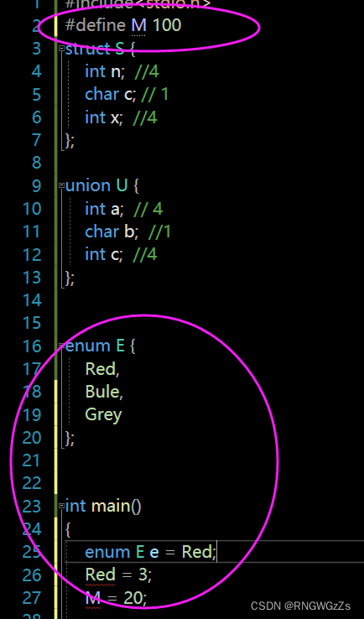The height and width of the screenshot is (619, 364).
Task: Collapse the struct S code block
Action: pos(61,49)
